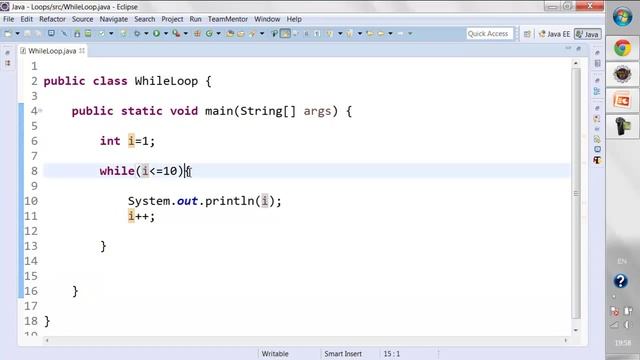Expand the Run configurations dropdown arrow
The image size is (640, 360).
click(166, 33)
